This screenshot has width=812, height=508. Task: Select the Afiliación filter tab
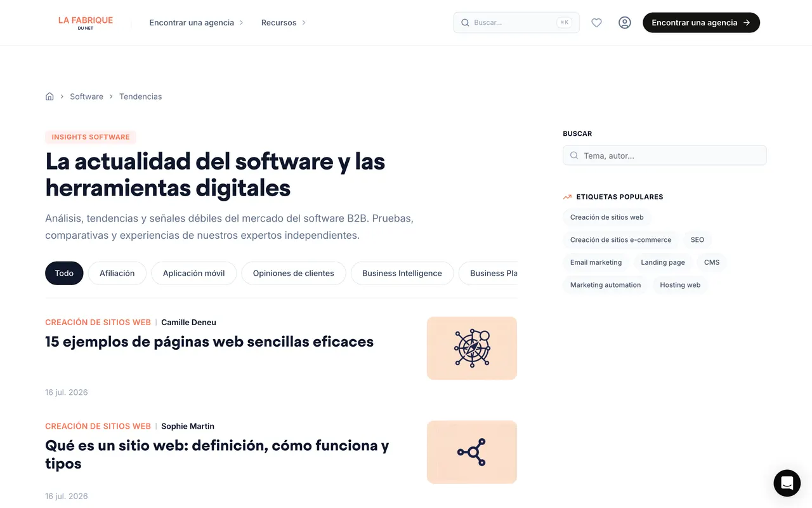117,273
